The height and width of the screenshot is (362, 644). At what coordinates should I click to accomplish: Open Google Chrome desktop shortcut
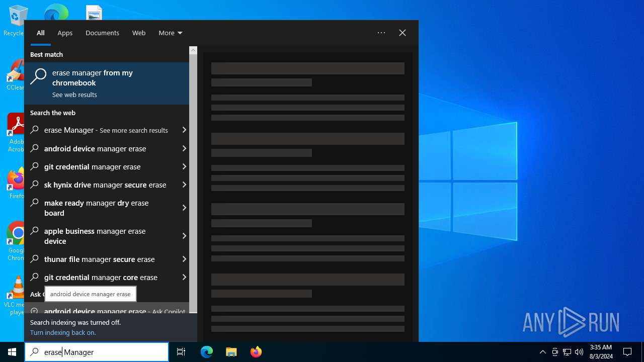tap(16, 241)
